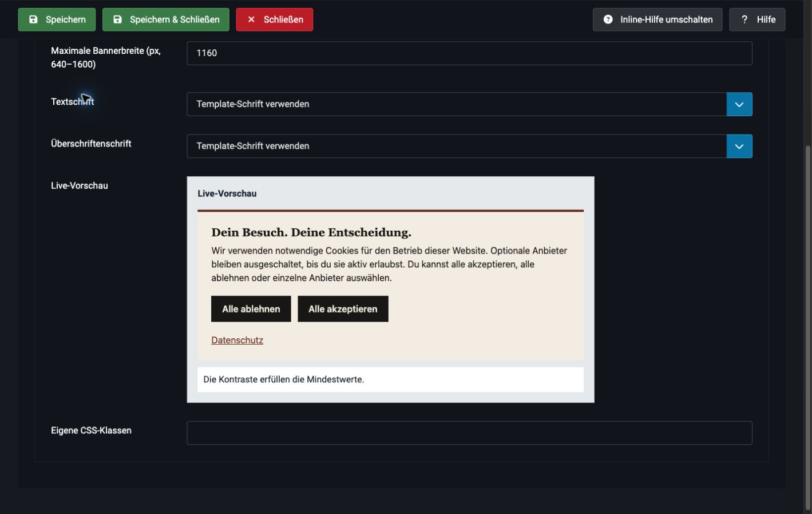
Task: Click the page's vertical scrollbar
Action: point(808,326)
